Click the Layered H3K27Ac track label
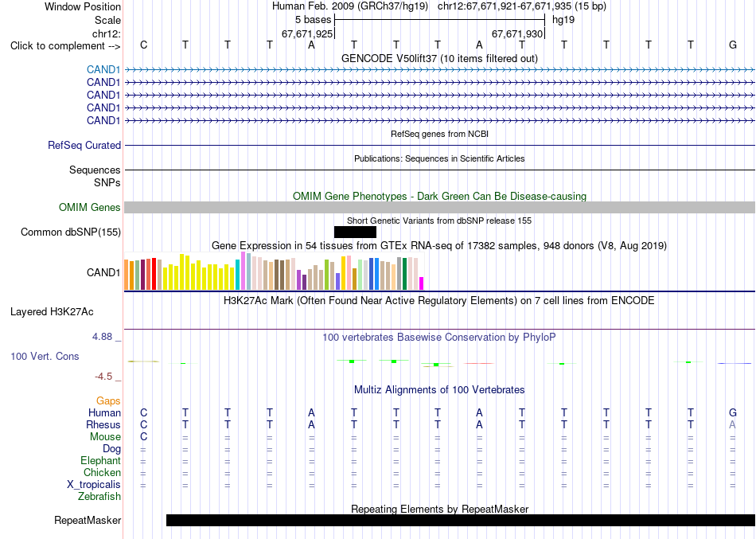Viewport: 756px width, 539px height. coord(52,312)
